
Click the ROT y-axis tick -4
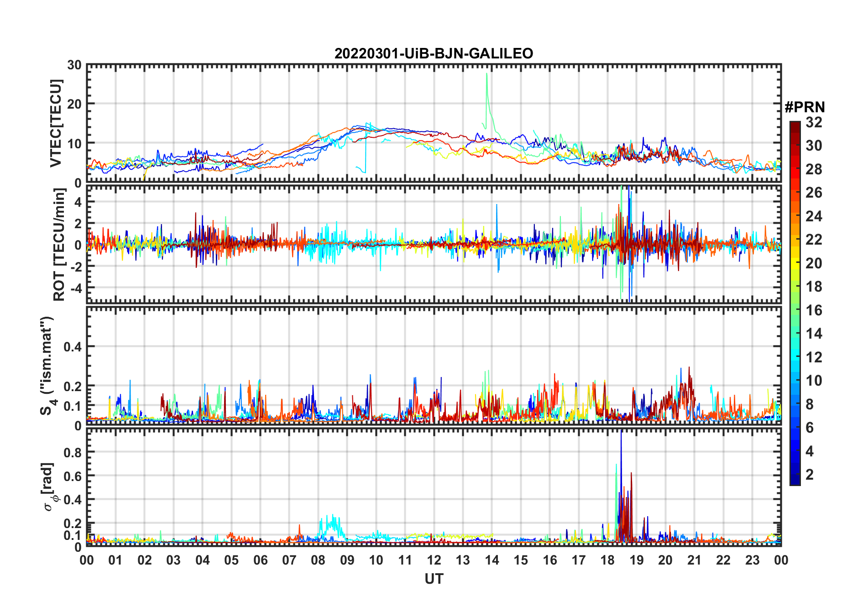[x=76, y=289]
